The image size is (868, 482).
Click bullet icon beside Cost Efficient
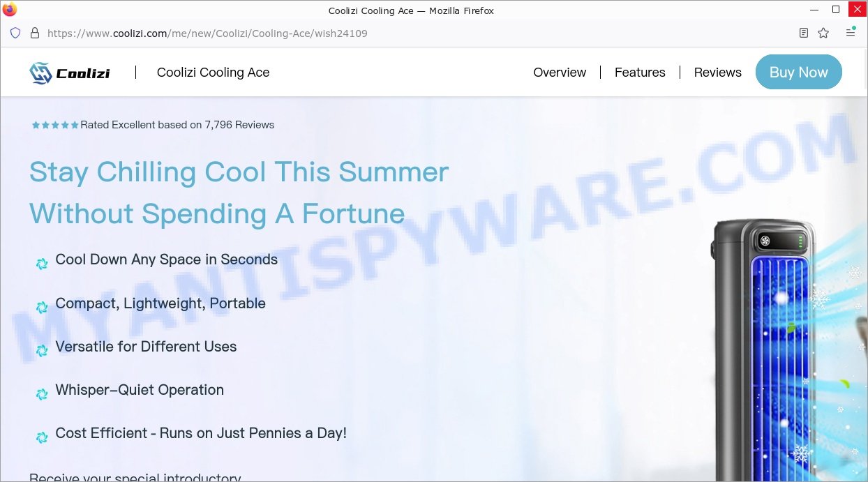click(x=42, y=437)
